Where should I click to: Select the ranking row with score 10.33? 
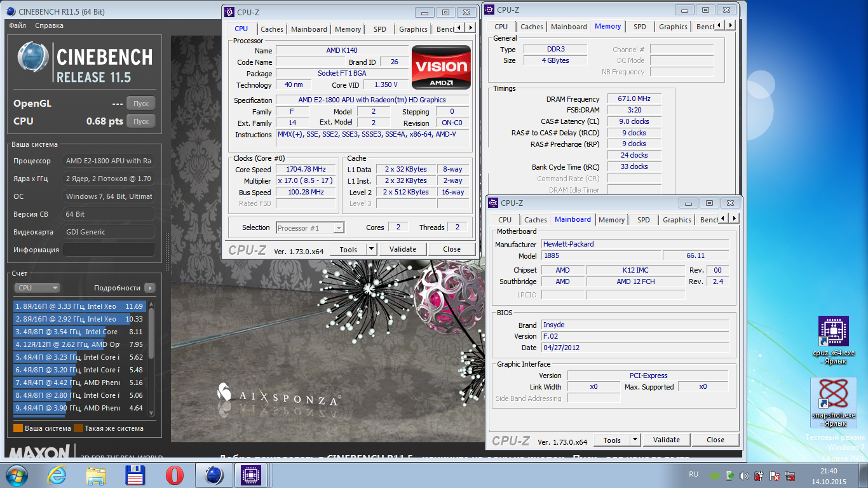(x=80, y=319)
